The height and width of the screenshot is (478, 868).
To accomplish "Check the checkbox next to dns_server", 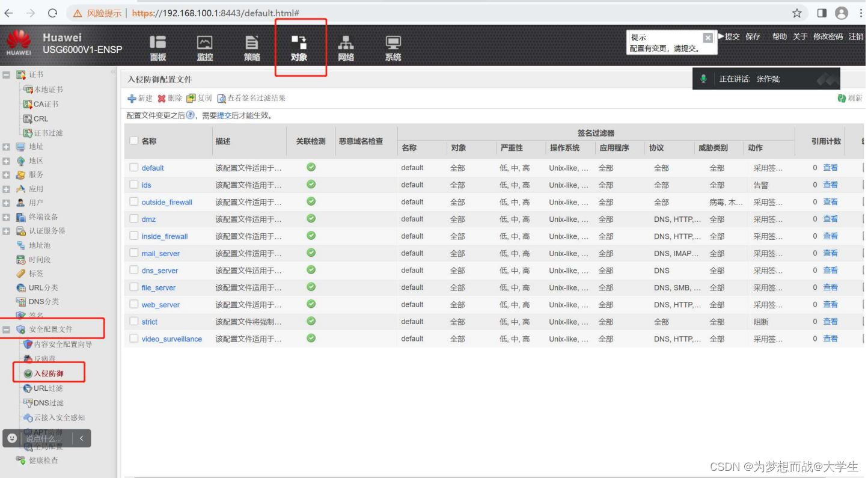I will (x=133, y=270).
